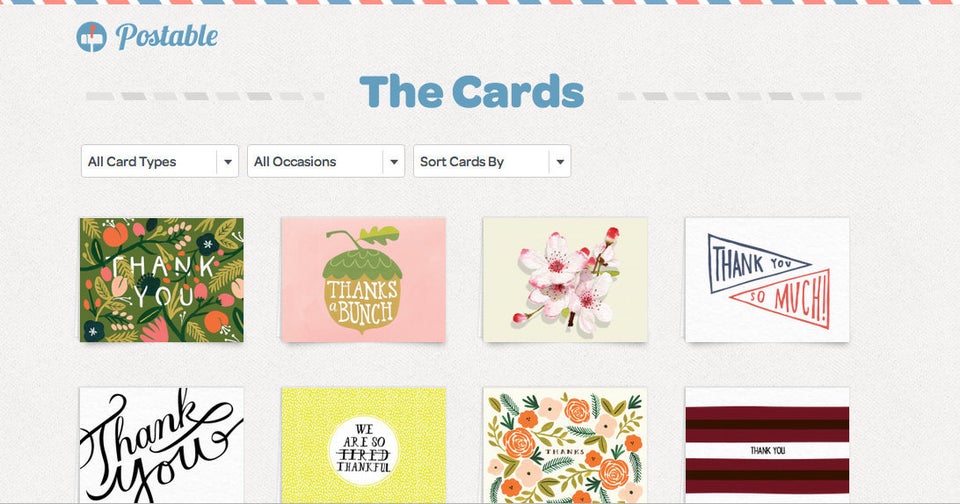The image size is (960, 504).
Task: Click the arrow beside All Occasions
Action: 394,162
